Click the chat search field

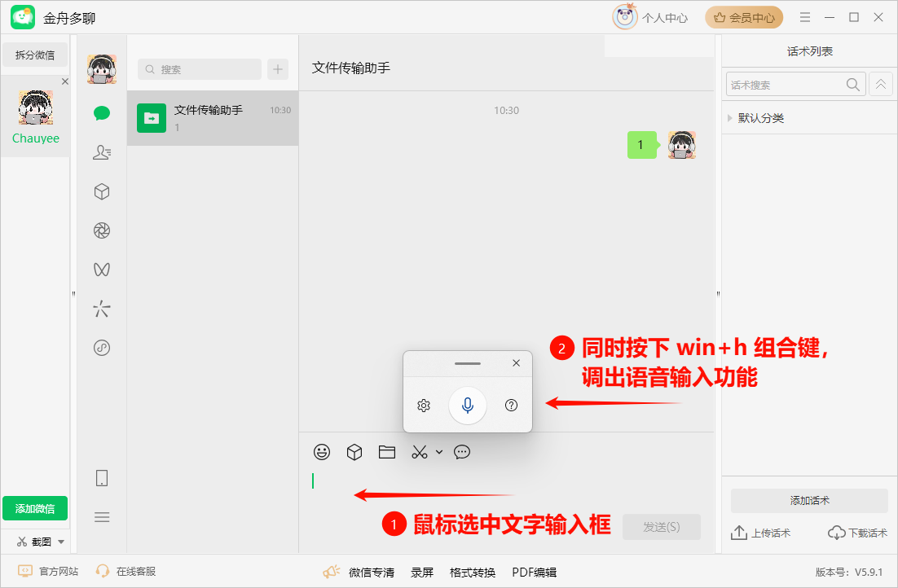click(x=200, y=69)
